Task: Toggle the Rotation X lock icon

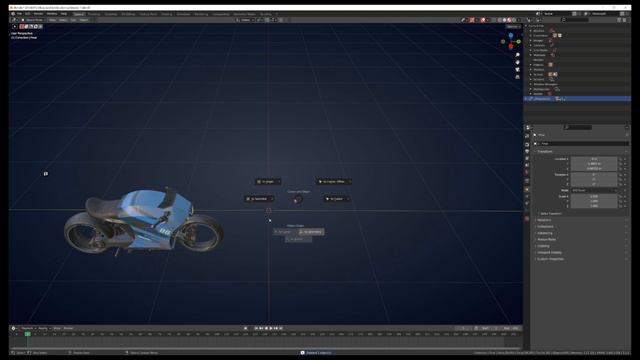Action: [620, 175]
